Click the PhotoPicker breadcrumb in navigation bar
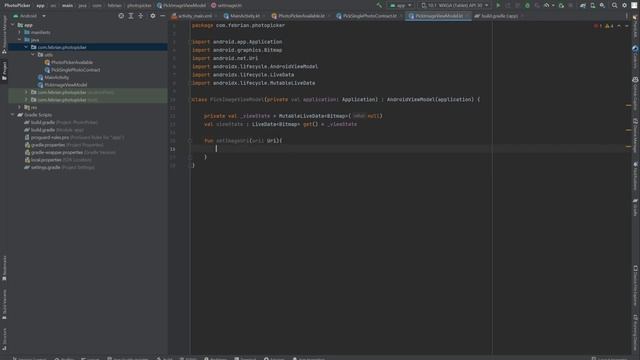640x360 pixels. click(x=18, y=6)
